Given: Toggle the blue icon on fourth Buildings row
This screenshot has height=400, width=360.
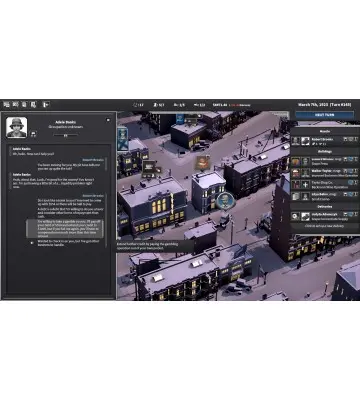Looking at the screenshot, I should coord(351,194).
